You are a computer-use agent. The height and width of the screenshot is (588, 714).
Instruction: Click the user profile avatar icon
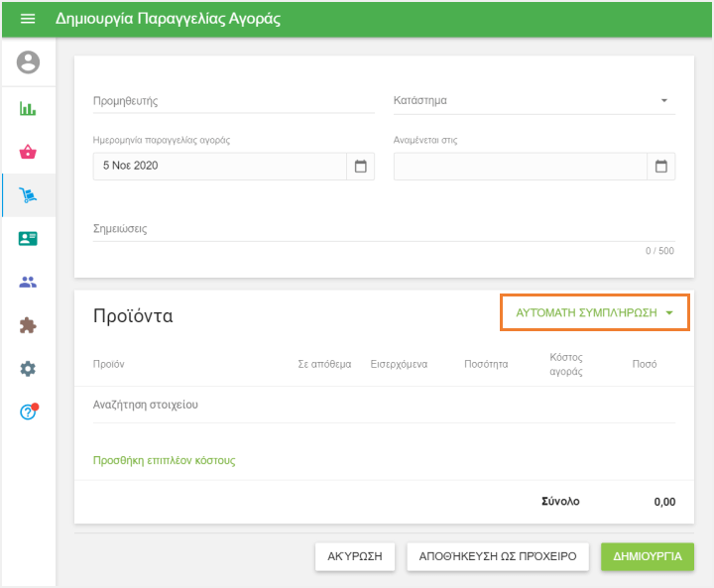point(28,62)
